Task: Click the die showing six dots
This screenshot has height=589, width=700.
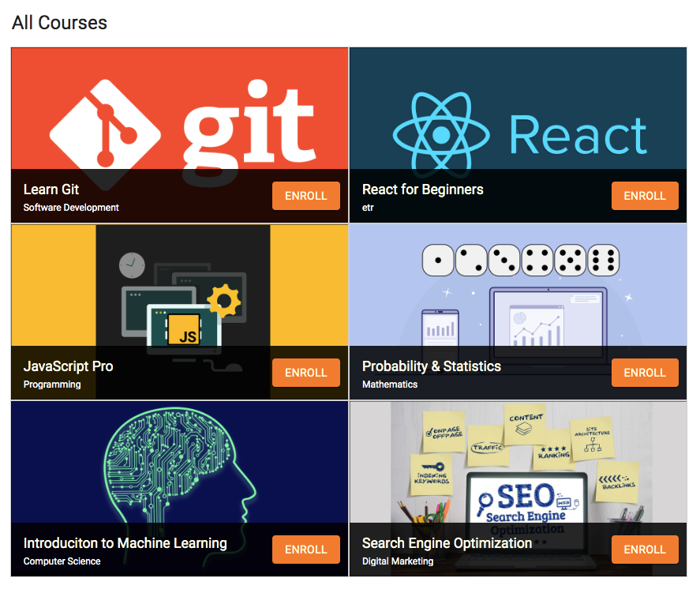Action: [604, 261]
